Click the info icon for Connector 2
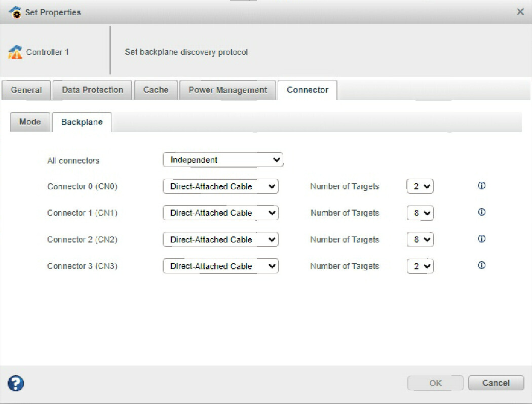The height and width of the screenshot is (404, 532). click(481, 239)
